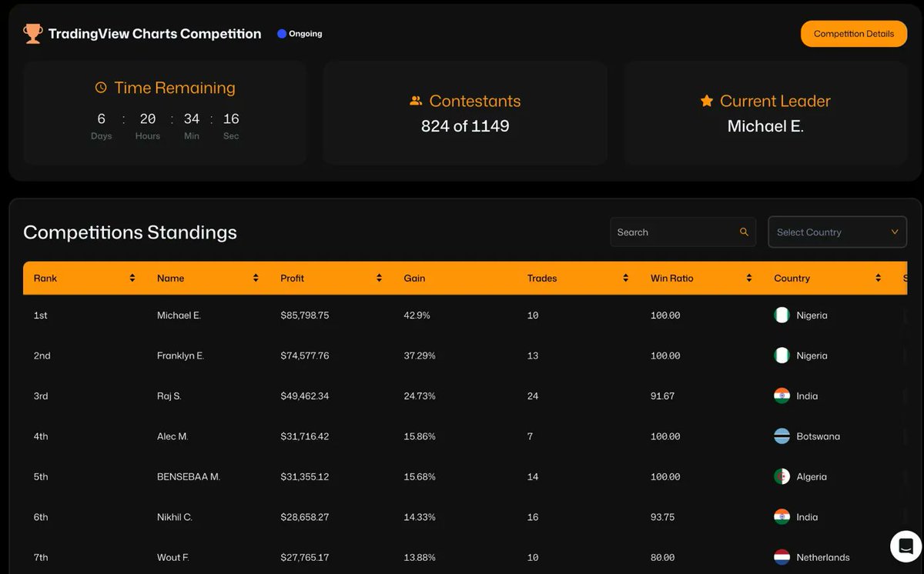
Task: Click the Profit column header
Action: pyautogui.click(x=292, y=278)
